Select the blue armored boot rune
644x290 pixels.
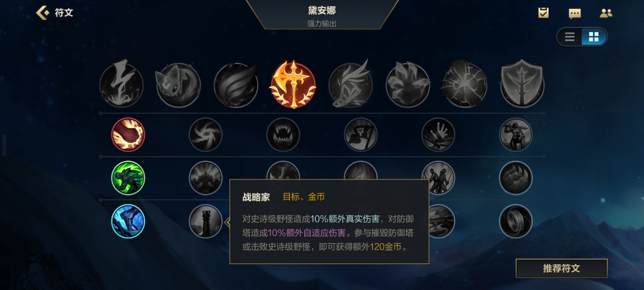[128, 221]
